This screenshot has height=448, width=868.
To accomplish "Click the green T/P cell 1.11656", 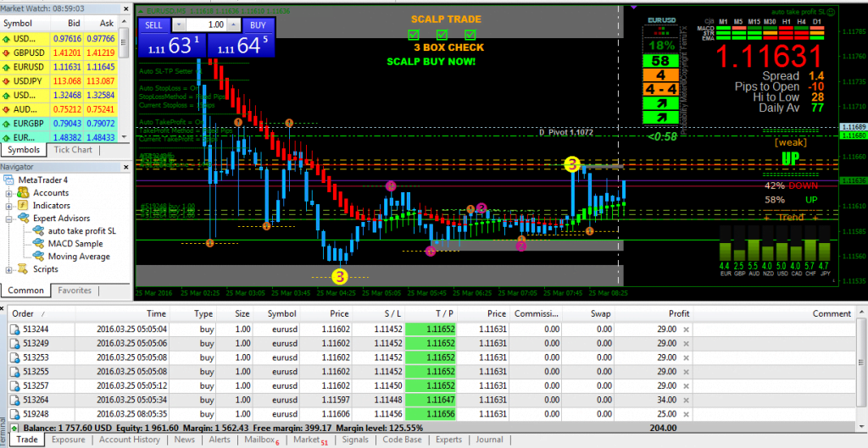I will pyautogui.click(x=430, y=414).
